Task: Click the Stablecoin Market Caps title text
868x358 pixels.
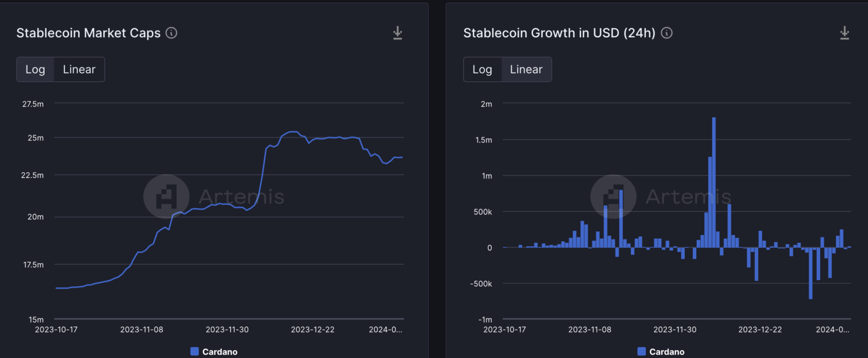Action: [x=89, y=33]
